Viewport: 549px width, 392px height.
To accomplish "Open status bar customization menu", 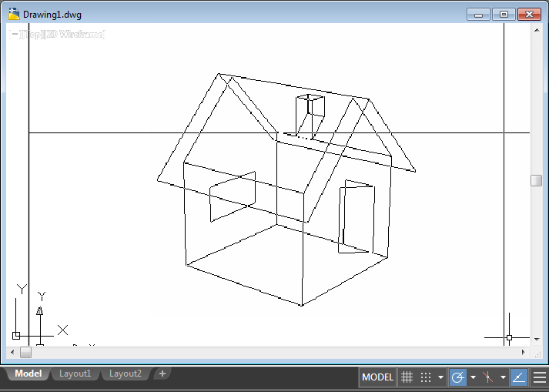I will coord(539,377).
